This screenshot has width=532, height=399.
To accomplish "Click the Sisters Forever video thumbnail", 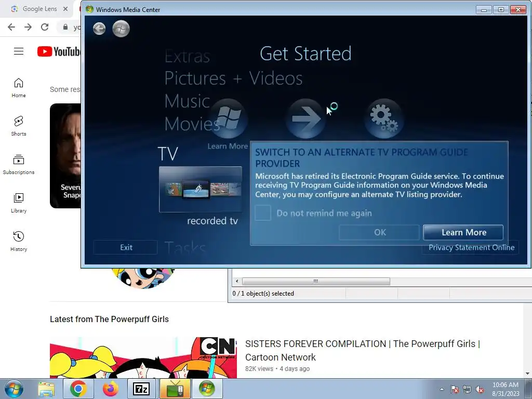I will click(x=143, y=357).
